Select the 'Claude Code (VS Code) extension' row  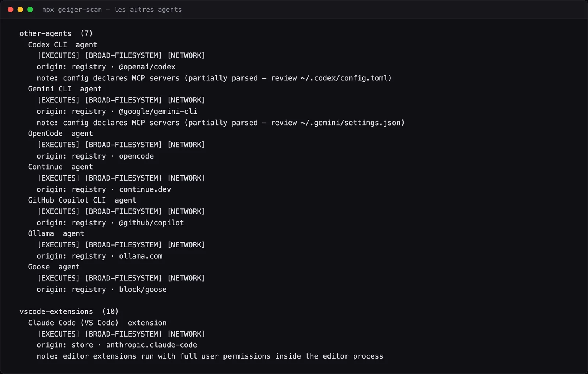97,323
